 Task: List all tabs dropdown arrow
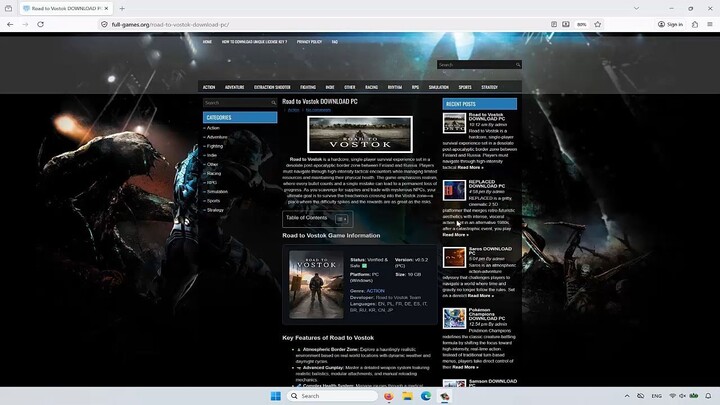pos(636,8)
